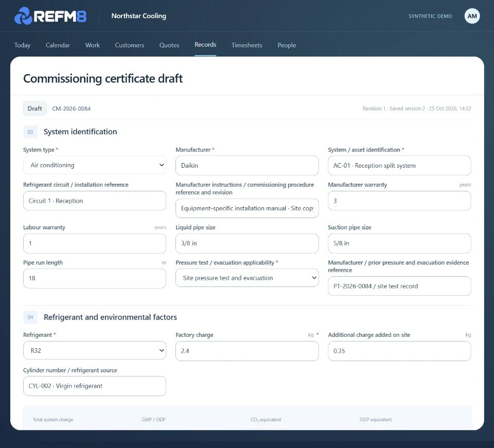Image resolution: width=494 pixels, height=448 pixels.
Task: Edit the Factory charge field
Action: (247, 351)
